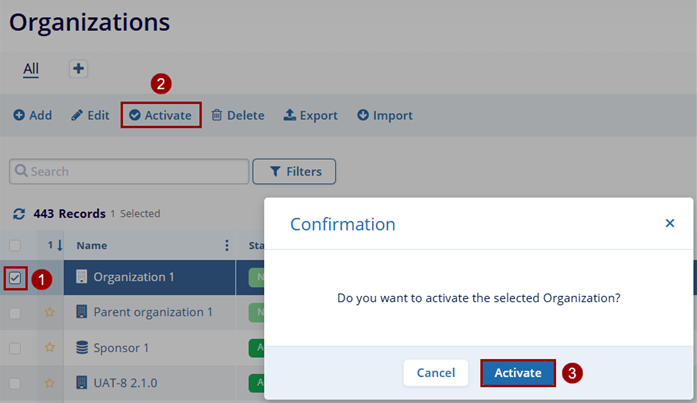
Task: Star the UAT-8 2.1.0 row
Action: (48, 382)
